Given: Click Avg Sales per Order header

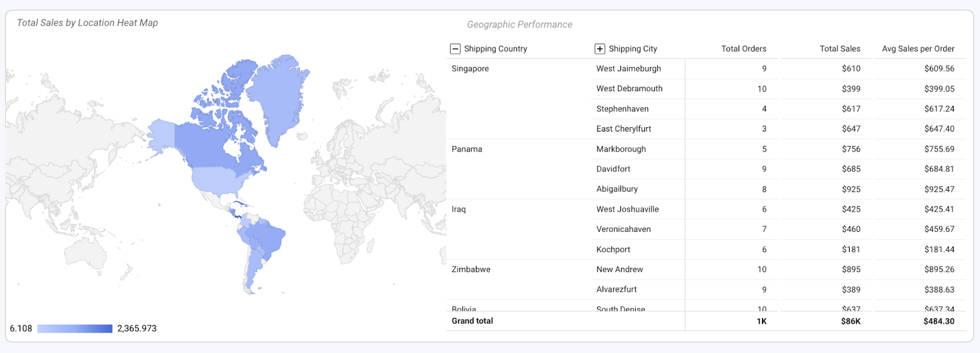Looking at the screenshot, I should pyautogui.click(x=918, y=49).
